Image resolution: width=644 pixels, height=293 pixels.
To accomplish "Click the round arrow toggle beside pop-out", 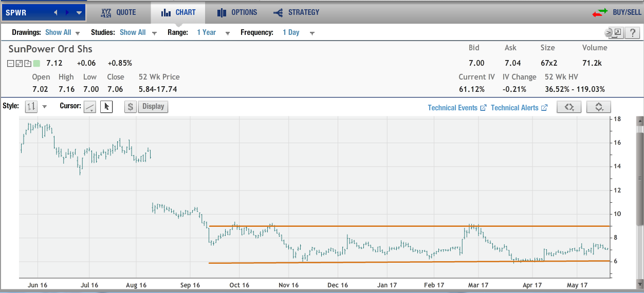I will 609,32.
